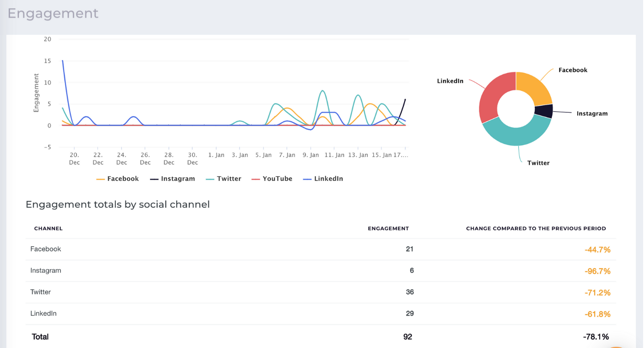Image resolution: width=644 pixels, height=348 pixels.
Task: Click Twitter engagement value 36
Action: 409,292
